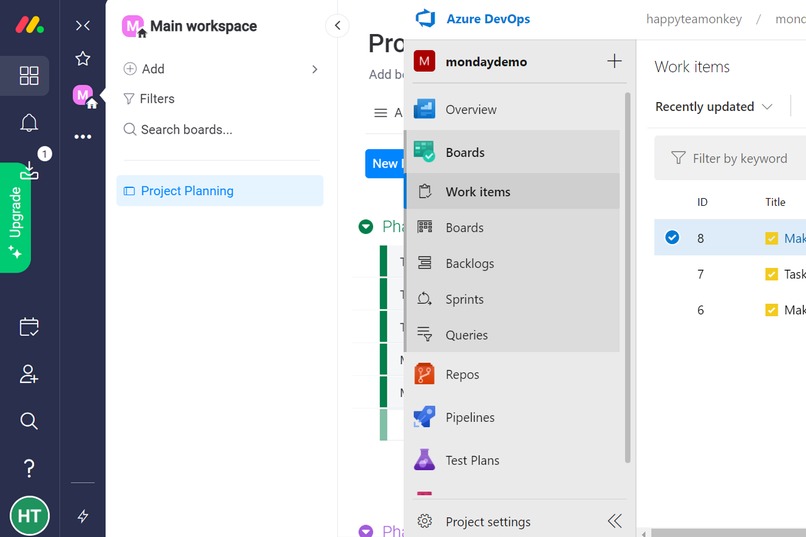Click the work item ID 6
The width and height of the screenshot is (806, 537).
point(700,310)
